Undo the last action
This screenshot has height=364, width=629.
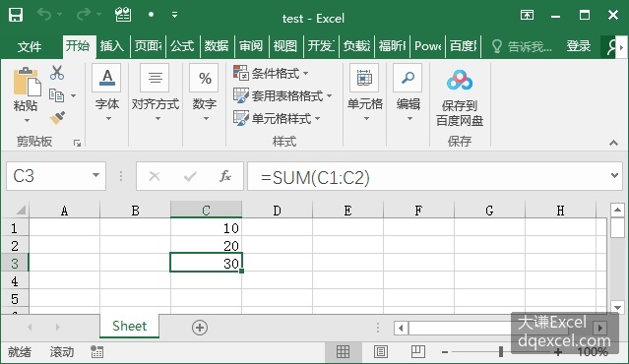(x=44, y=15)
